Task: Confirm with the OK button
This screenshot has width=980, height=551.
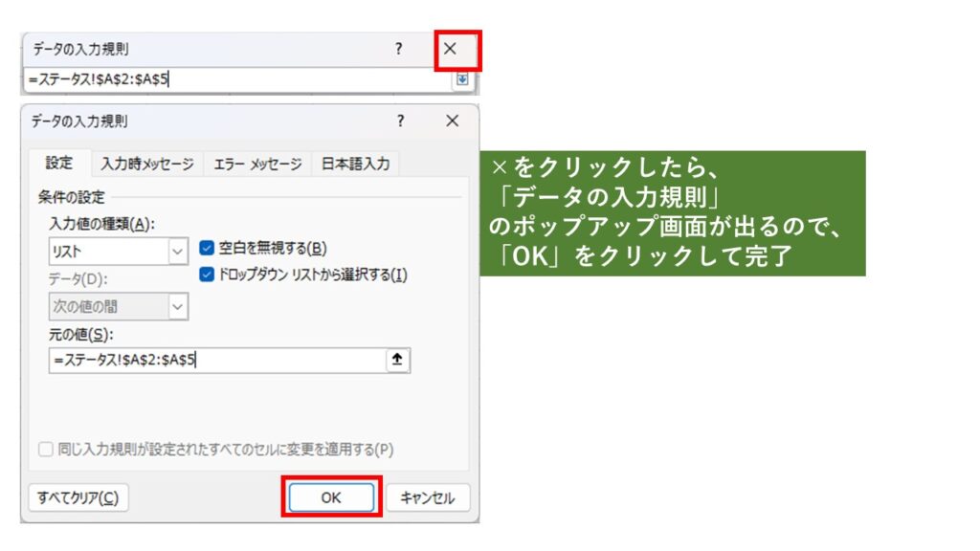Action: 331,497
